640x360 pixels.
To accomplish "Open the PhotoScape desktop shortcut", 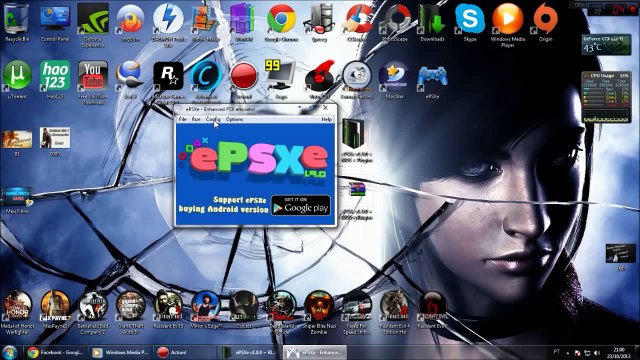I will (395, 22).
